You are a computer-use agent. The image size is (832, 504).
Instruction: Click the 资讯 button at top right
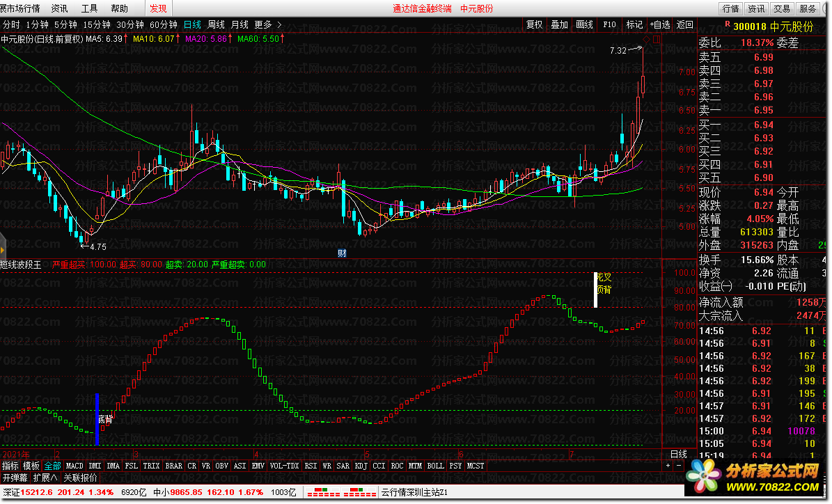pos(756,8)
